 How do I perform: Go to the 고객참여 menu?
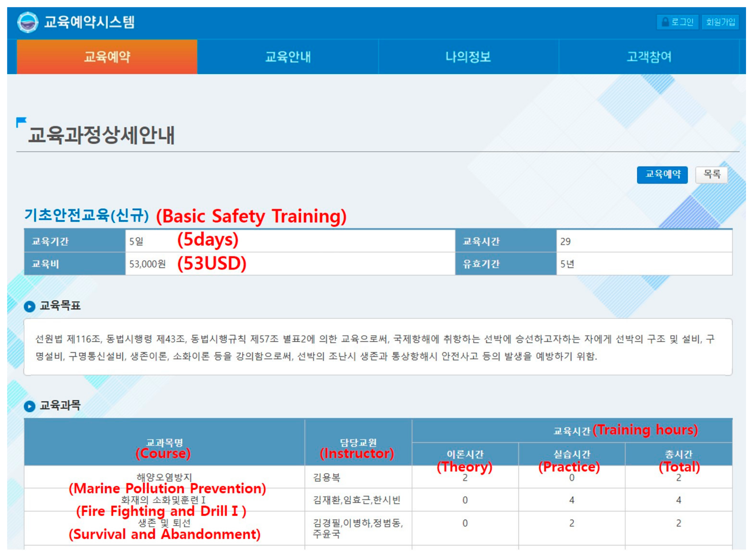click(649, 57)
